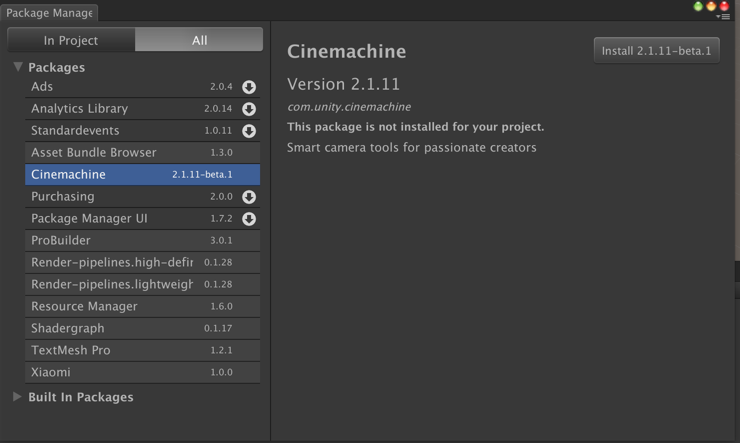Click the Standardevents download arrow icon
This screenshot has height=443, width=740.
pos(249,131)
